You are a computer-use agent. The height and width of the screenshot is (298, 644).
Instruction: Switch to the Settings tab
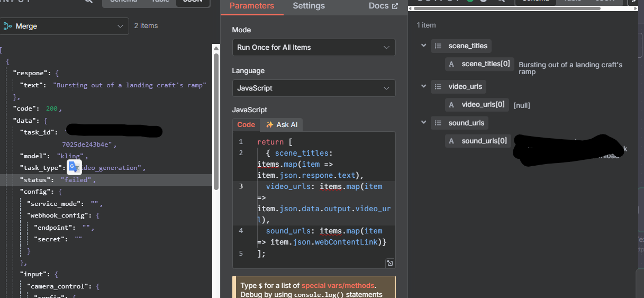tap(309, 6)
